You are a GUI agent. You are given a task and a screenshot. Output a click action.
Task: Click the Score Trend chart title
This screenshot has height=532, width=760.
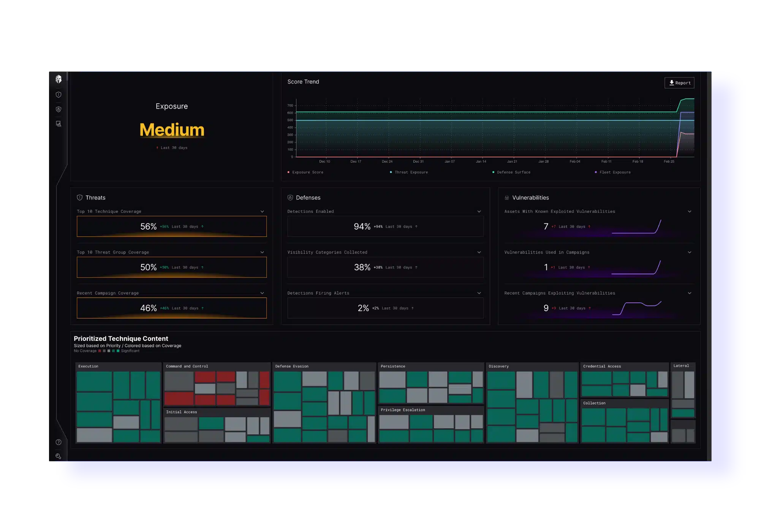pyautogui.click(x=303, y=82)
